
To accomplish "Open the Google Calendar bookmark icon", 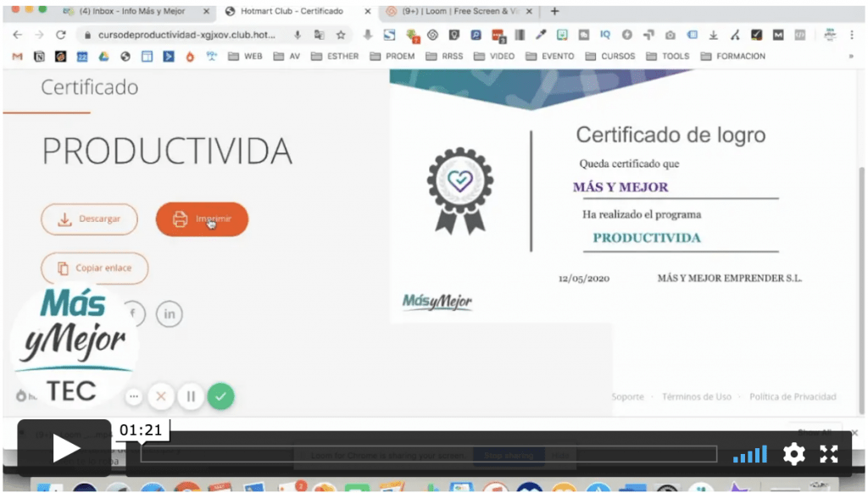I will coord(82,57).
